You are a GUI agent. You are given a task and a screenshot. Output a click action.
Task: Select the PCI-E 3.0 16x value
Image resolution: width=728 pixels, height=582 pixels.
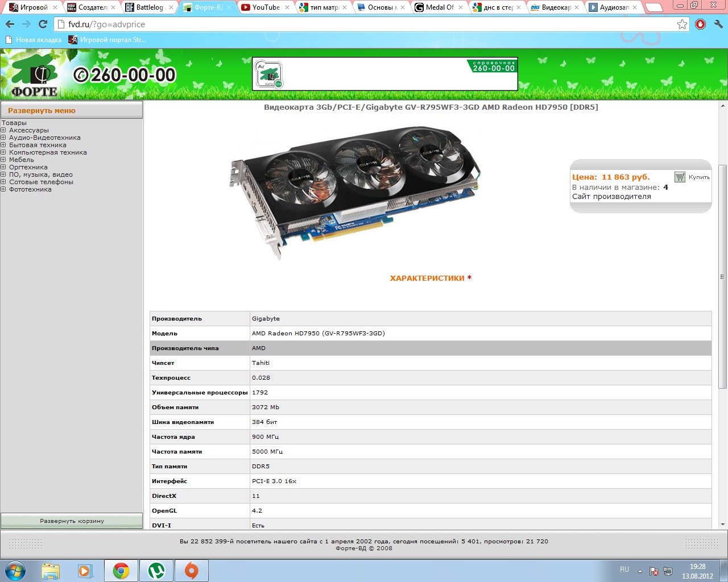point(274,481)
